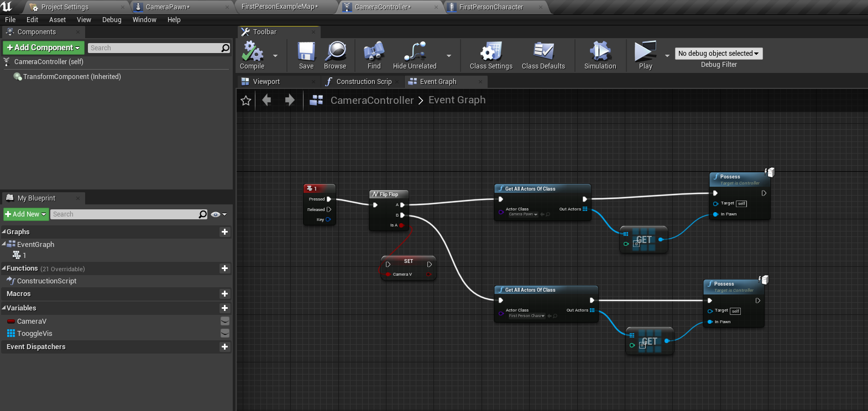
Task: Switch to FirstPersonCharacter tab
Action: click(x=491, y=7)
